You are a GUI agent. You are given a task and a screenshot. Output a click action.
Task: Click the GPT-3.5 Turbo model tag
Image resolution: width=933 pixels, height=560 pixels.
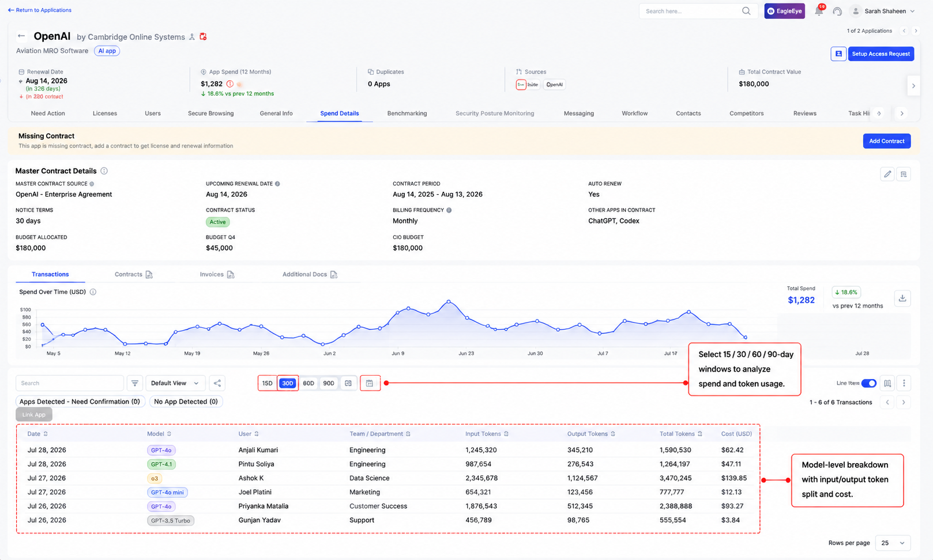pyautogui.click(x=170, y=520)
